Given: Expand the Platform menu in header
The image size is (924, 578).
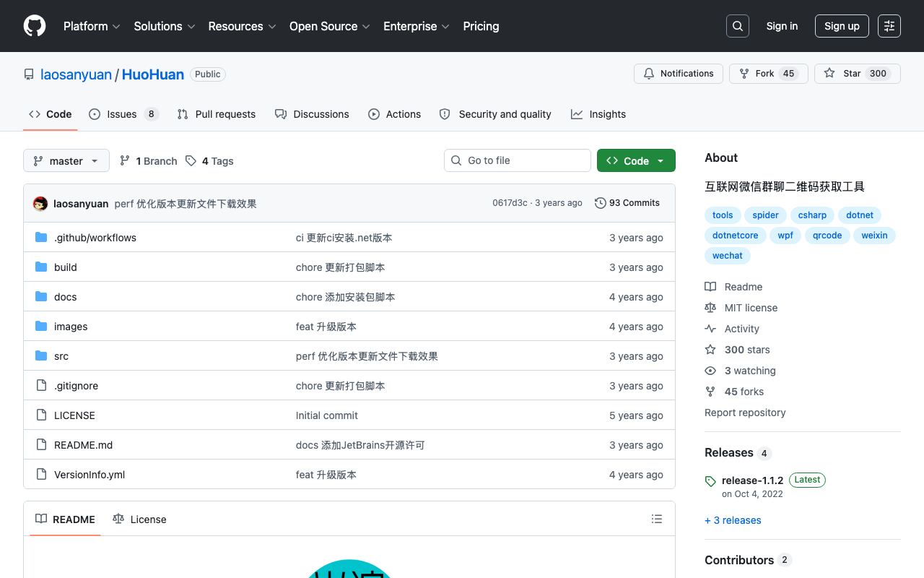Looking at the screenshot, I should pyautogui.click(x=92, y=26).
